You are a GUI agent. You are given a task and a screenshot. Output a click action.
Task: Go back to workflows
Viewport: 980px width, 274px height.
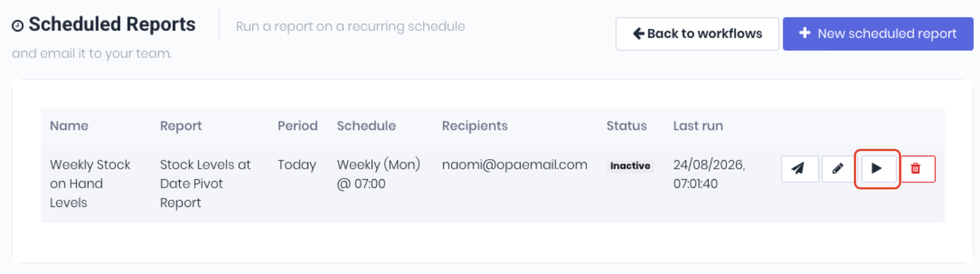[697, 34]
